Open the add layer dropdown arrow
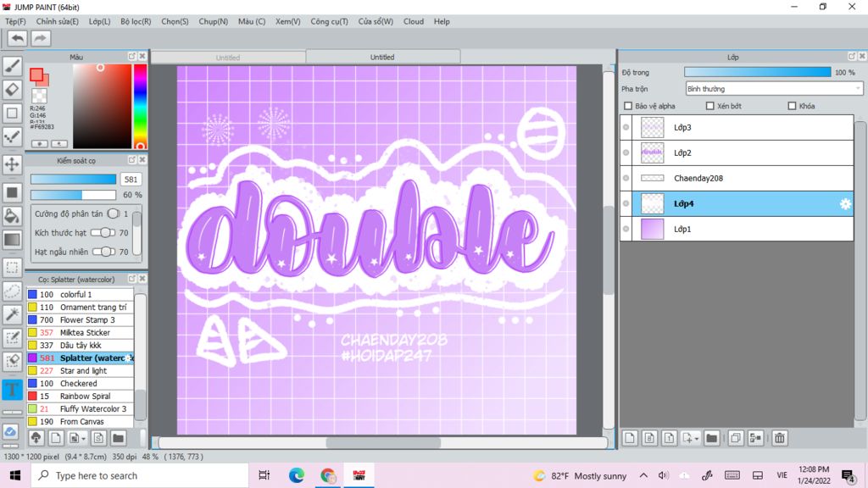 pos(697,438)
